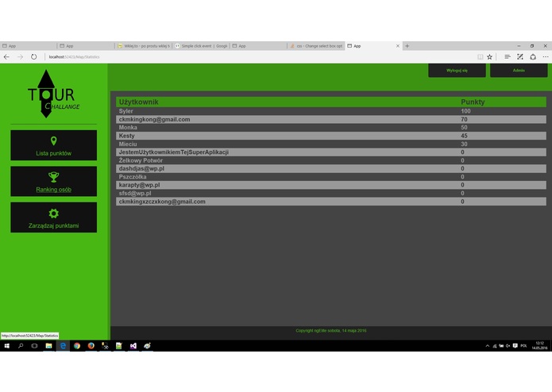Click the Wyloguj się button
Image resolution: width=552 pixels, height=392 pixels.
click(457, 71)
